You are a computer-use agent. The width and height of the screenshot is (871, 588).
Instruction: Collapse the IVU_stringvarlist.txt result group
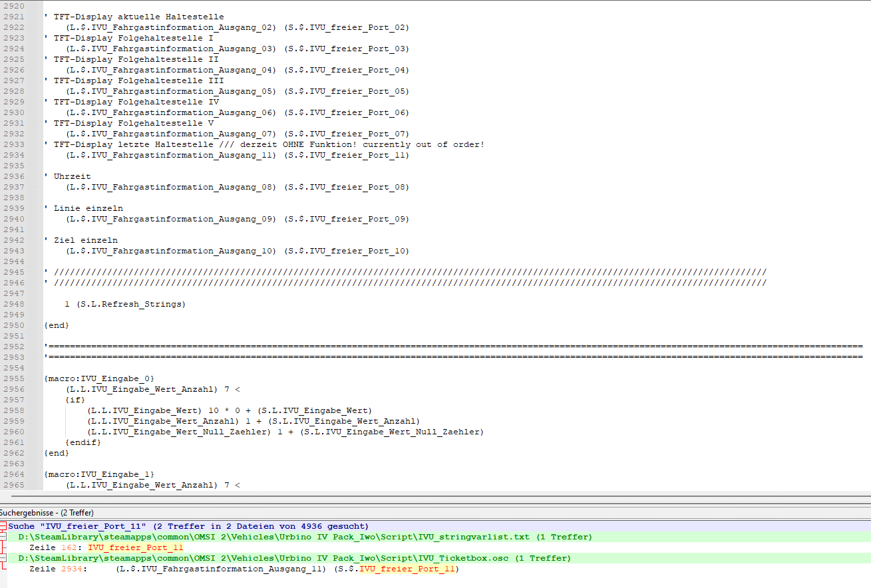point(3,537)
